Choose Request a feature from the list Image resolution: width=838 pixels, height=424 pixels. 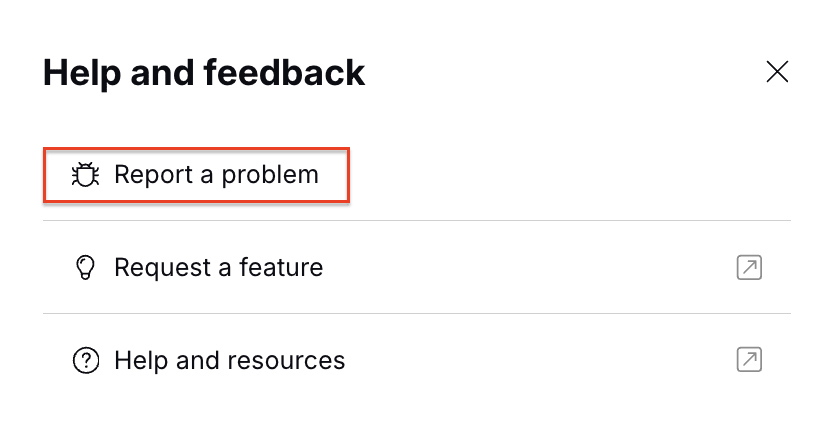coord(218,268)
